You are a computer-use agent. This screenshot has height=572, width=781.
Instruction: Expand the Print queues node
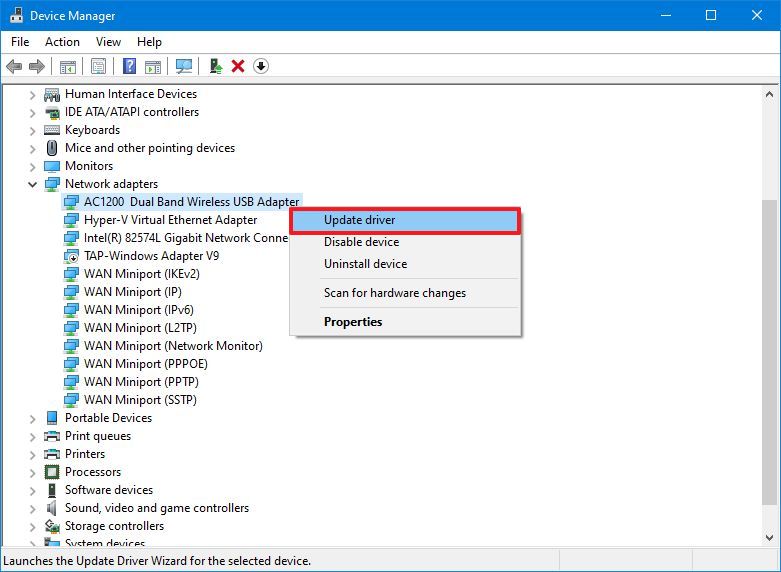(x=32, y=436)
